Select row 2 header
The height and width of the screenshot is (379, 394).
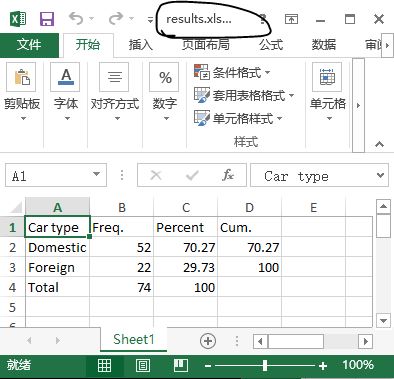(12, 247)
